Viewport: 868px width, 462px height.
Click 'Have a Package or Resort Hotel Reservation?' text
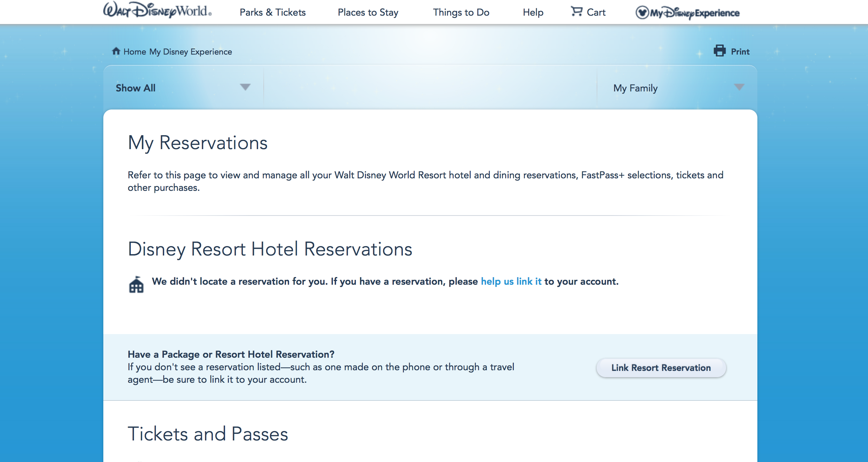click(x=231, y=354)
